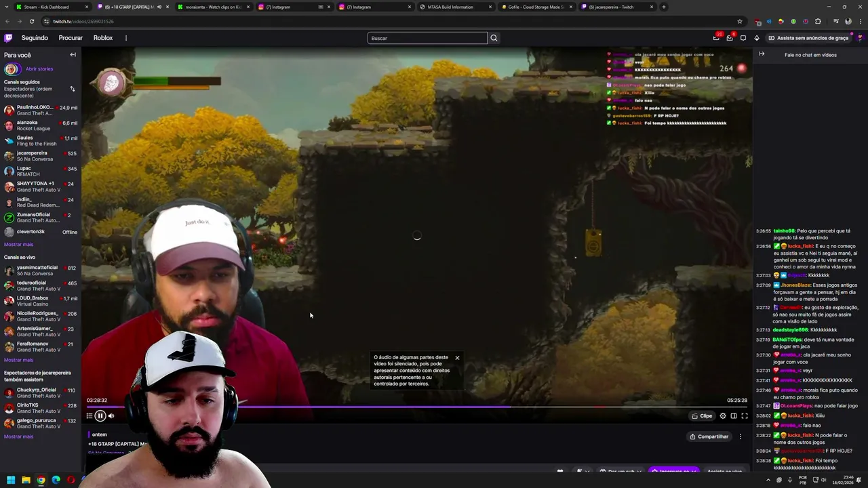
Task: Open the Get Bits diamond icon
Action: 757,38
